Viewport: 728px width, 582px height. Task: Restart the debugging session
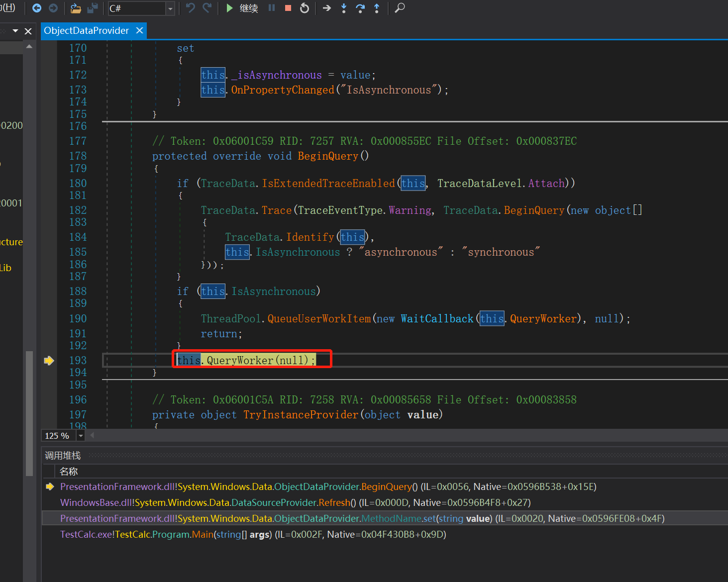[305, 8]
